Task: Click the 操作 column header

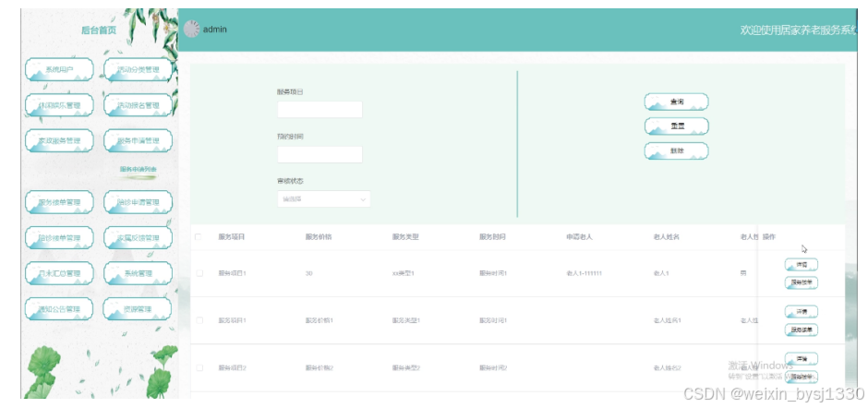Action: point(769,237)
